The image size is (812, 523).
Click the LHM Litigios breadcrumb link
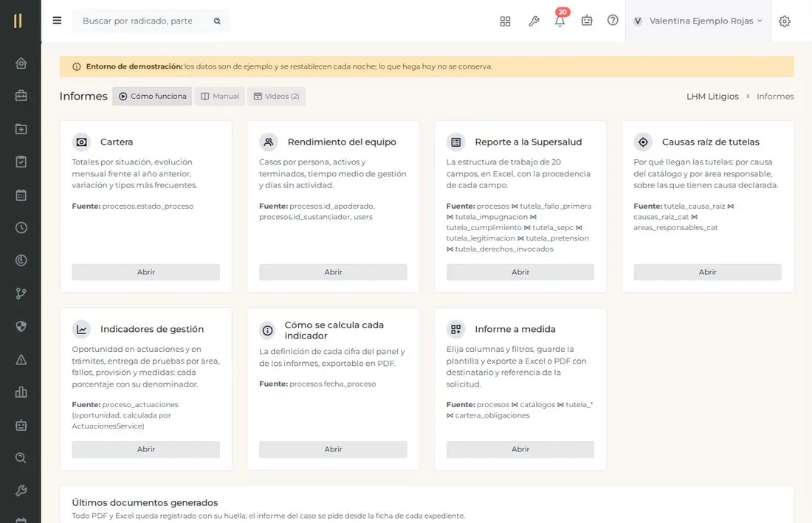pos(712,96)
